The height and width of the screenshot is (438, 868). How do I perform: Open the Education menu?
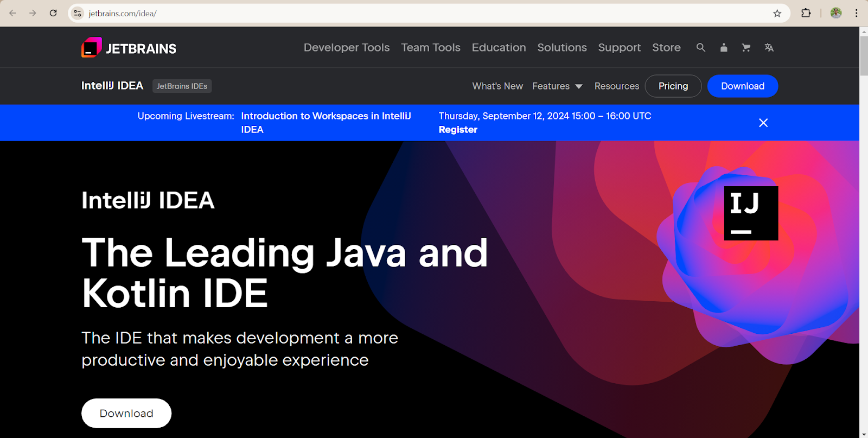tap(499, 48)
